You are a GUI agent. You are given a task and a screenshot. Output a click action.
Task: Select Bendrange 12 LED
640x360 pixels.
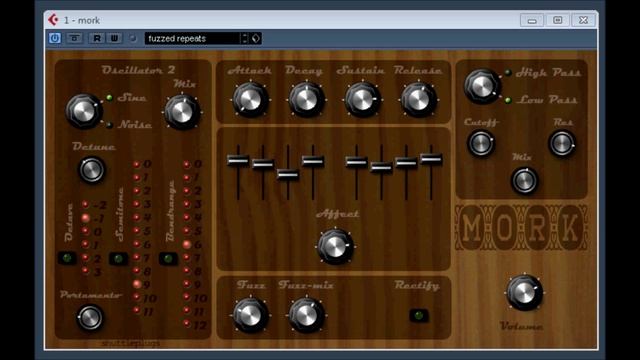187,324
